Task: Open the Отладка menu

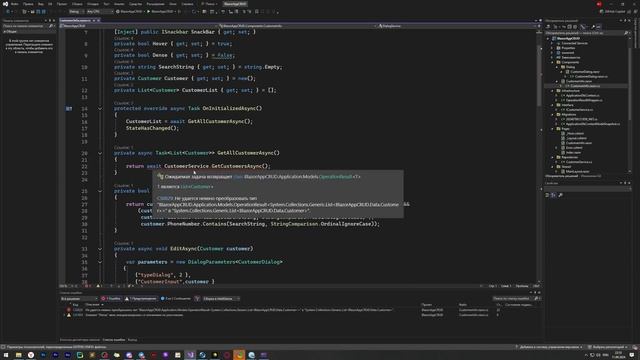Action: [93, 4]
